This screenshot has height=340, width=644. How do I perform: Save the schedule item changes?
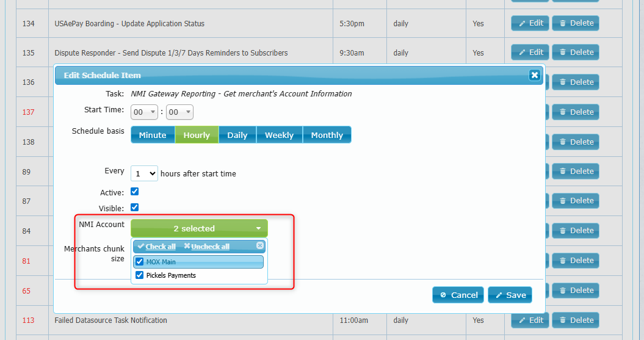(x=510, y=295)
